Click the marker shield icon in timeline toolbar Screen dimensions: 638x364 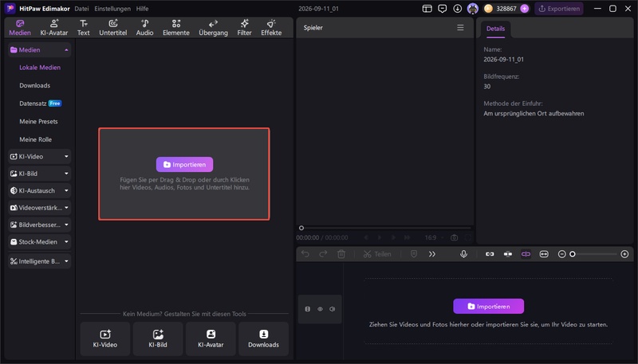[x=414, y=254]
